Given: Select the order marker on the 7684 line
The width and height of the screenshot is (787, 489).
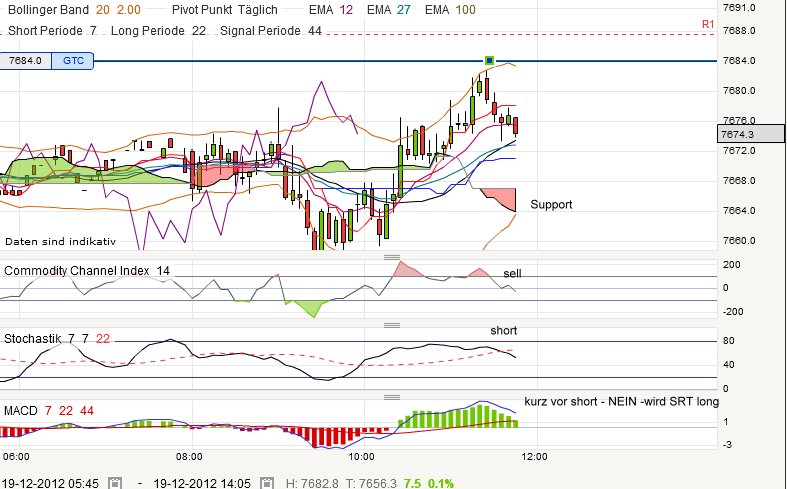Looking at the screenshot, I should click(489, 61).
